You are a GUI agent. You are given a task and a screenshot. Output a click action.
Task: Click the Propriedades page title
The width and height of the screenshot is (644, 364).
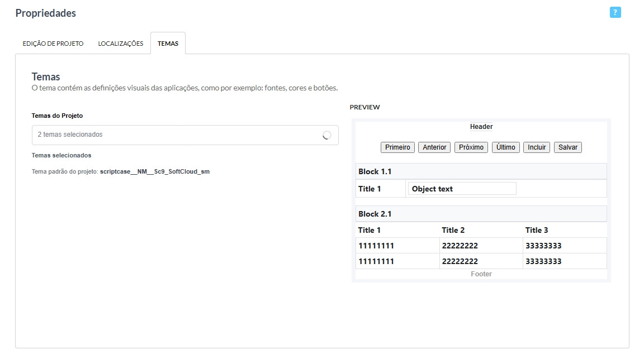46,13
